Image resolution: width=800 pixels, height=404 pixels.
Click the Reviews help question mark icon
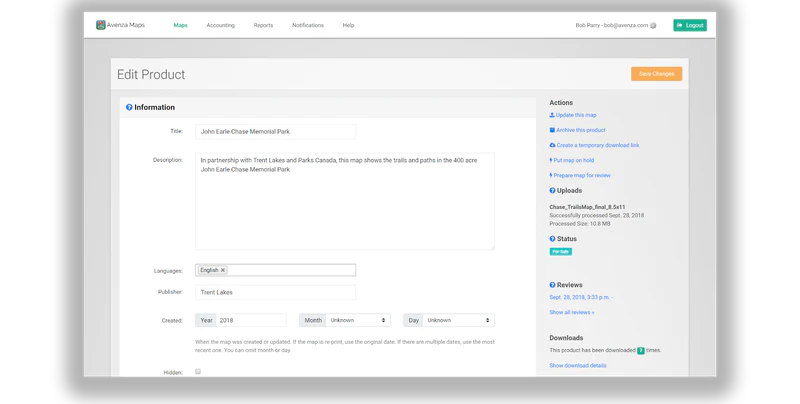[x=553, y=285]
